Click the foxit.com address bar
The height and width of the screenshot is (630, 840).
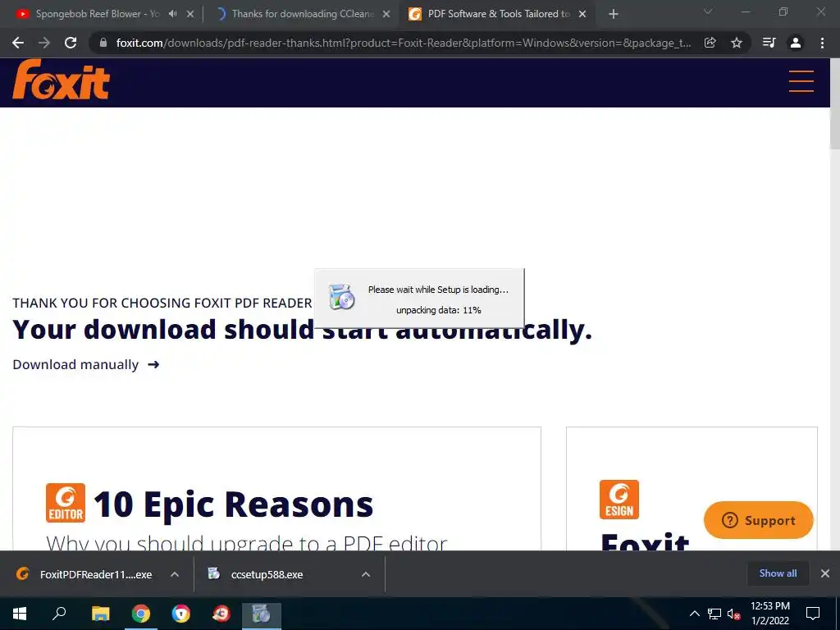[403, 43]
